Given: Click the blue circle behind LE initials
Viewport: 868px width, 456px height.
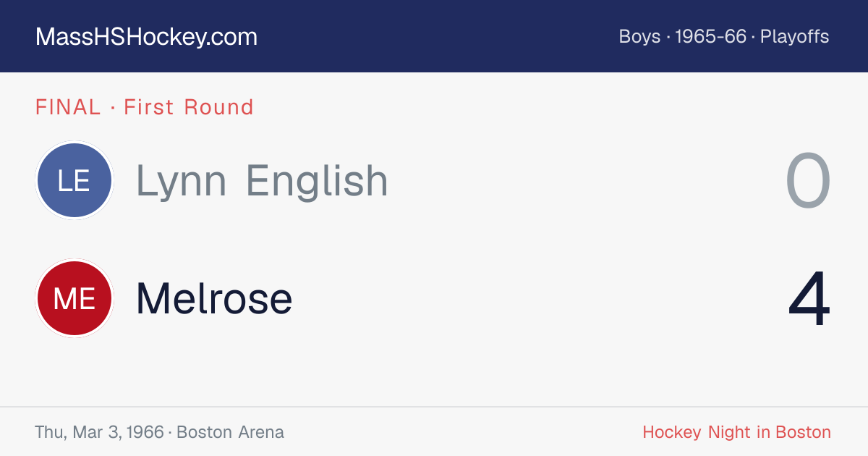Looking at the screenshot, I should [x=74, y=180].
